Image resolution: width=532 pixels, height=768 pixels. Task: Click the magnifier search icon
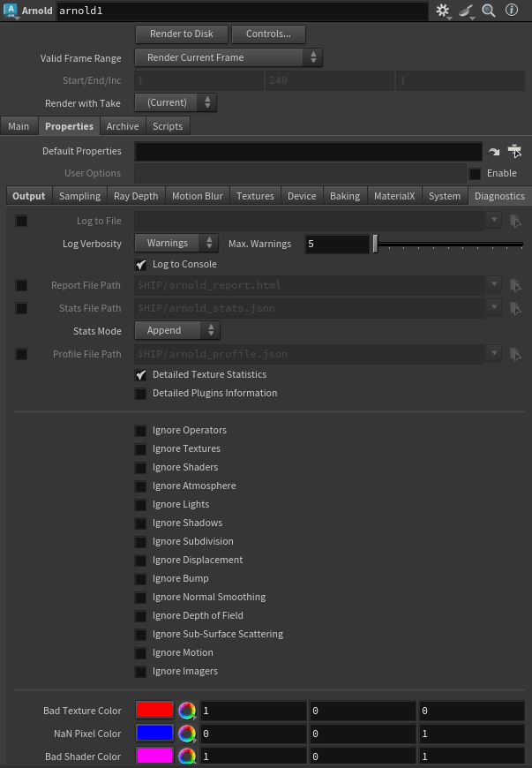click(489, 11)
